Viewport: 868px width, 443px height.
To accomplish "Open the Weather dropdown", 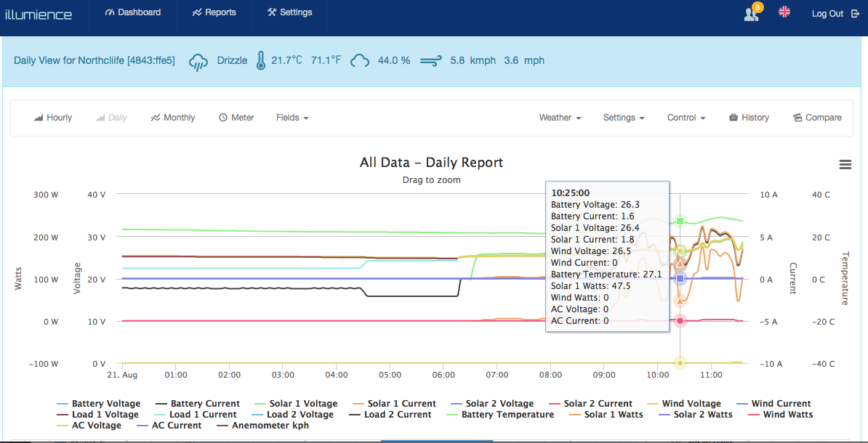I will tap(560, 118).
